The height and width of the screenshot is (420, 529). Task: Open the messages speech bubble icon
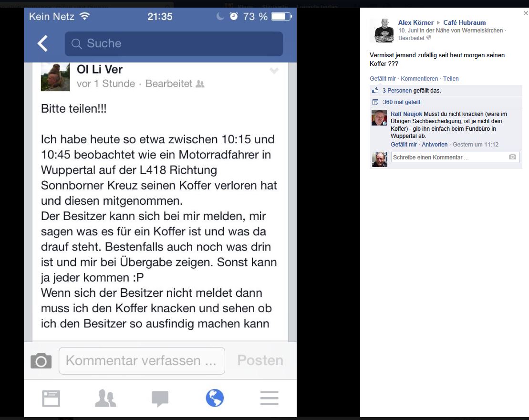coord(160,399)
